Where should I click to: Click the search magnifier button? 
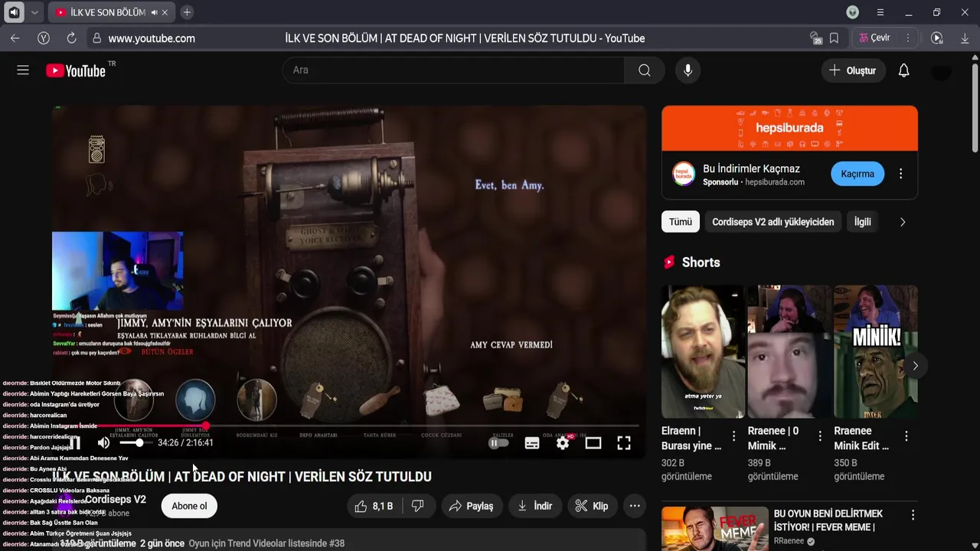click(645, 70)
